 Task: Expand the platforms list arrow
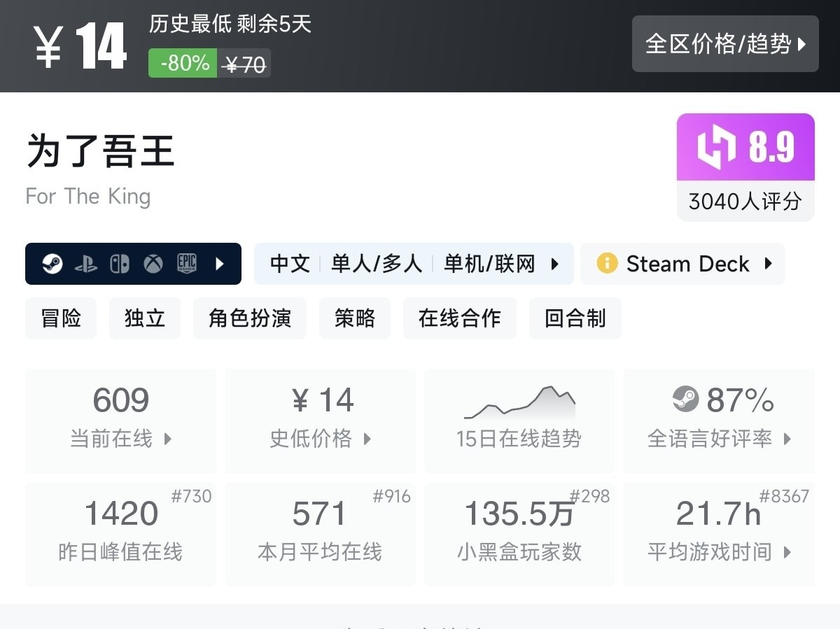[220, 264]
